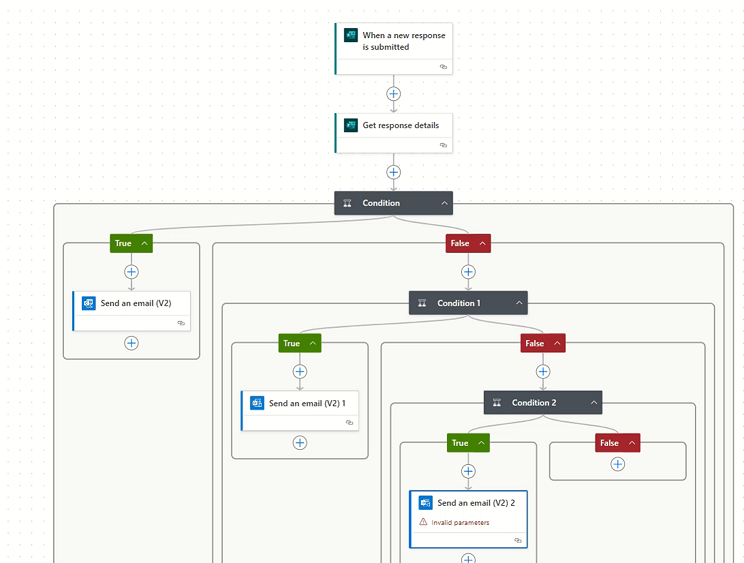Insert action above Send an email (V2) 1
The height and width of the screenshot is (563, 744).
[300, 371]
